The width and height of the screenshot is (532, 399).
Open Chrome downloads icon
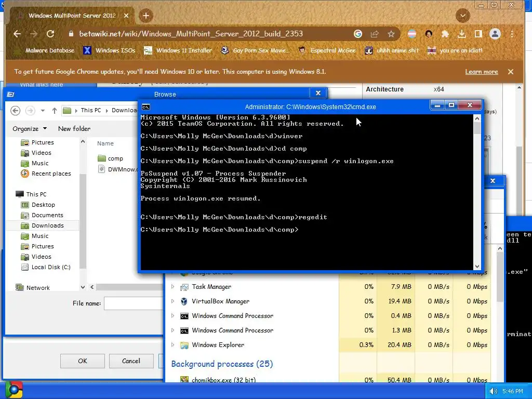point(461,34)
